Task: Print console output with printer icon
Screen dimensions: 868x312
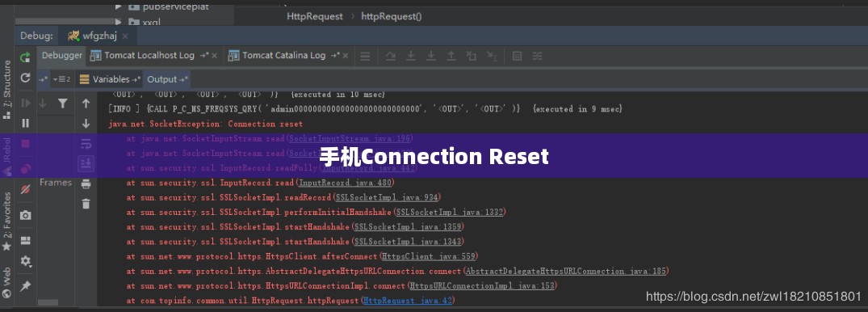Action: pyautogui.click(x=86, y=184)
